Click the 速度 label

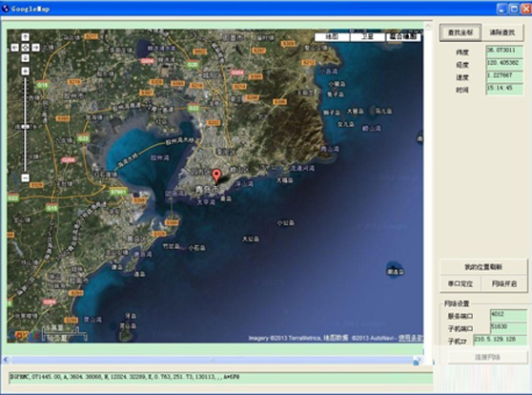pyautogui.click(x=462, y=77)
